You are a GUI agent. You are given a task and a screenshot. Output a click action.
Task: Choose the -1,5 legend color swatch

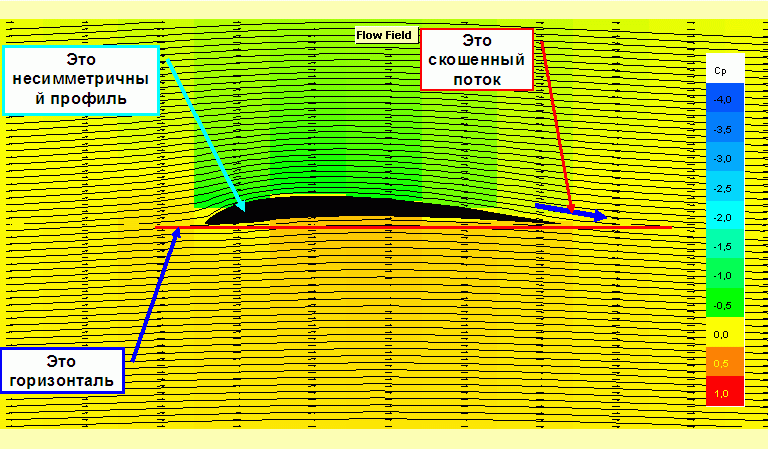[x=720, y=246]
